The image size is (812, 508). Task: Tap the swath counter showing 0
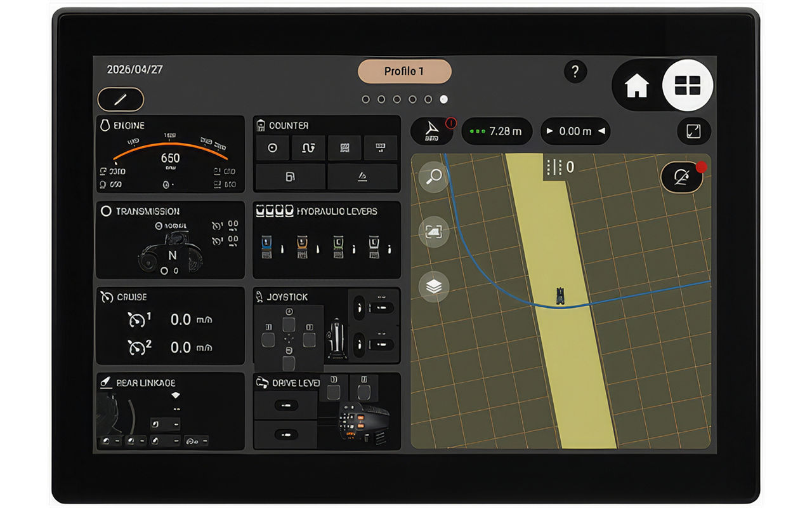click(560, 167)
